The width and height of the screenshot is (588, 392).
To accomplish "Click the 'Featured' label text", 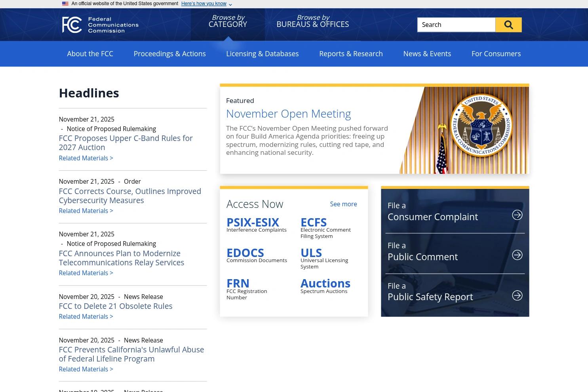I will pyautogui.click(x=240, y=101).
